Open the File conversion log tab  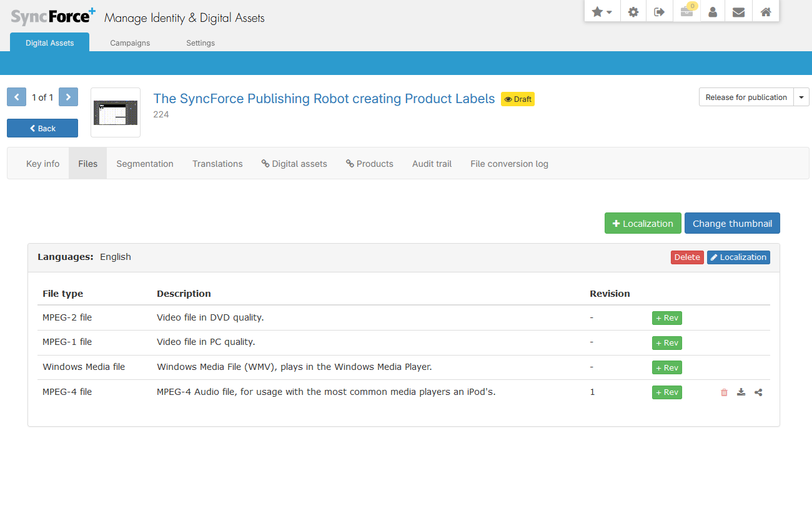tap(509, 164)
